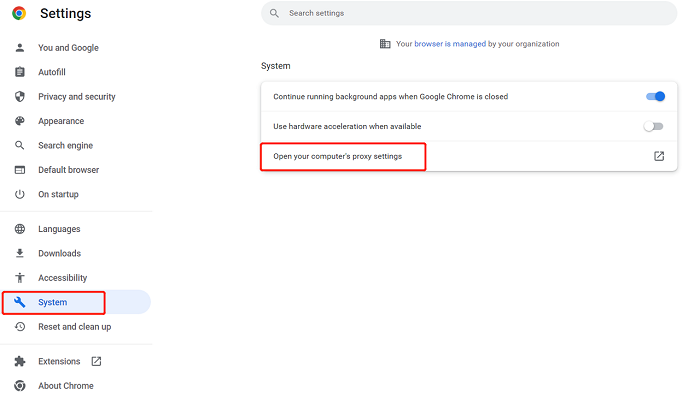Open Downloads settings
The height and width of the screenshot is (404, 700).
click(60, 253)
